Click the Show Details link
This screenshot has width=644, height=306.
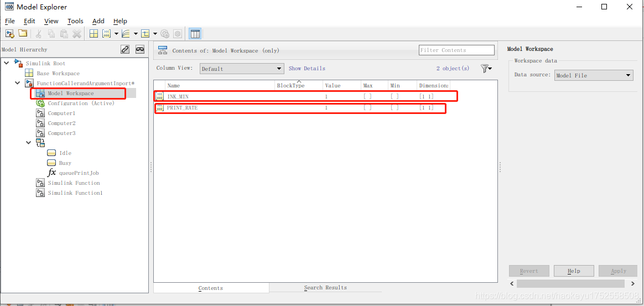click(x=307, y=69)
